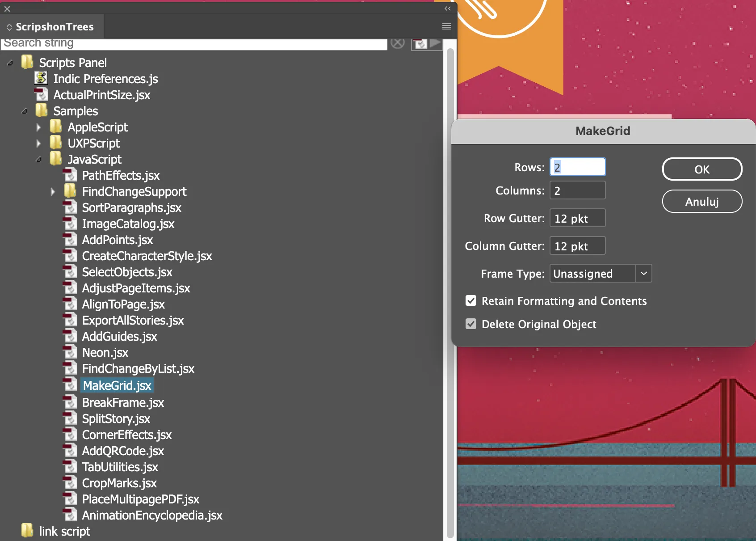The image size is (756, 541).
Task: Toggle Delete Original Object checkbox
Action: (x=471, y=324)
